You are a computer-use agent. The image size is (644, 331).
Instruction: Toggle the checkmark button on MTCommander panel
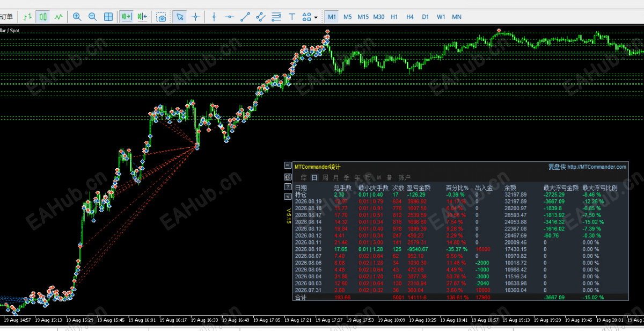(x=288, y=197)
